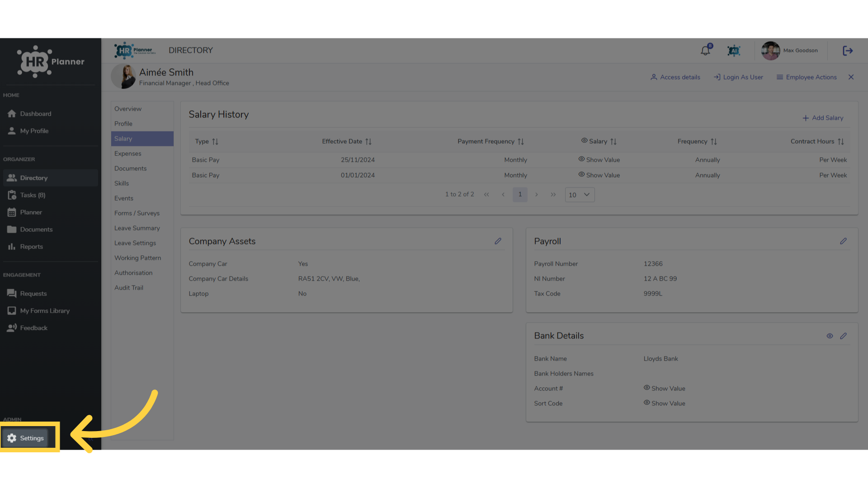The height and width of the screenshot is (488, 868).
Task: Open the Events tab
Action: pyautogui.click(x=142, y=198)
